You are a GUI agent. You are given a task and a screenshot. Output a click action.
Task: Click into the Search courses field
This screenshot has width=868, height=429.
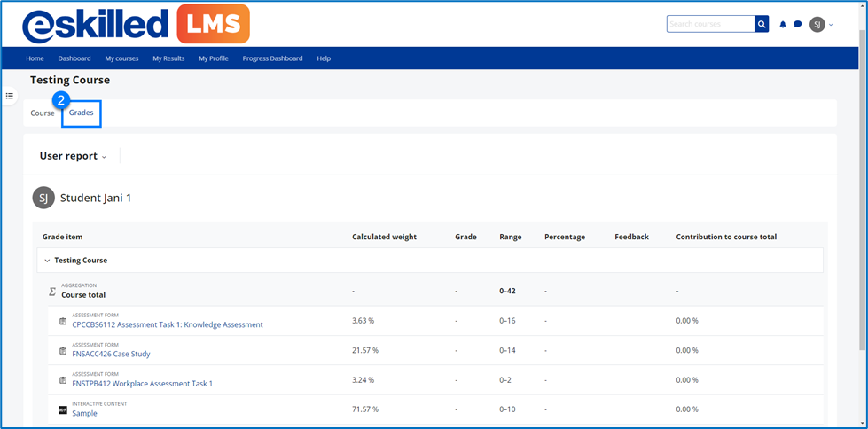coord(711,24)
